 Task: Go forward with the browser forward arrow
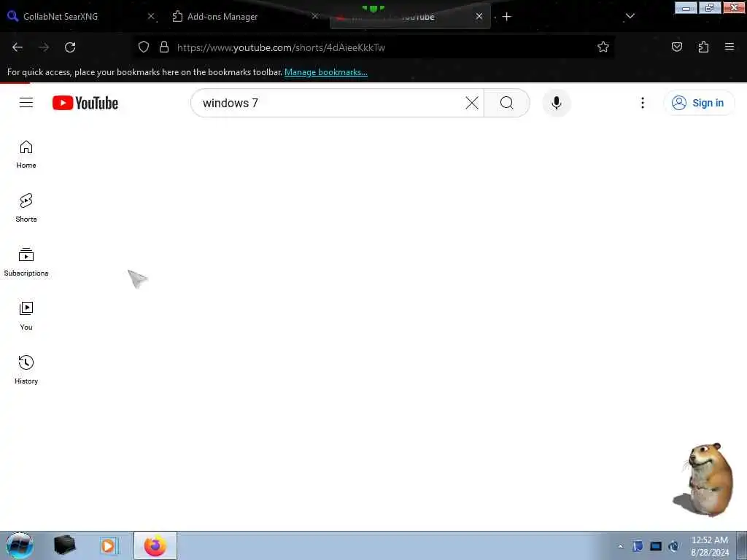(44, 47)
